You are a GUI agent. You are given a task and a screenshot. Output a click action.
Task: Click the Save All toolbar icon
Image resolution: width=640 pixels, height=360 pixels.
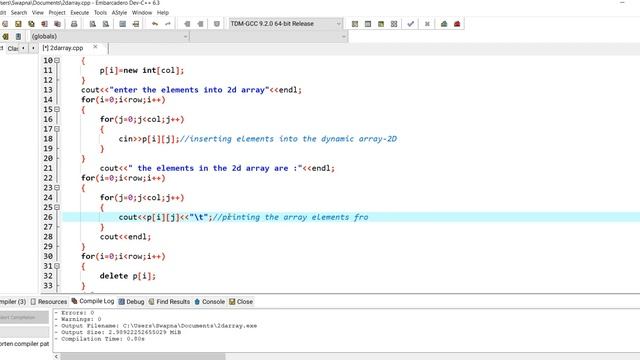coord(31,24)
